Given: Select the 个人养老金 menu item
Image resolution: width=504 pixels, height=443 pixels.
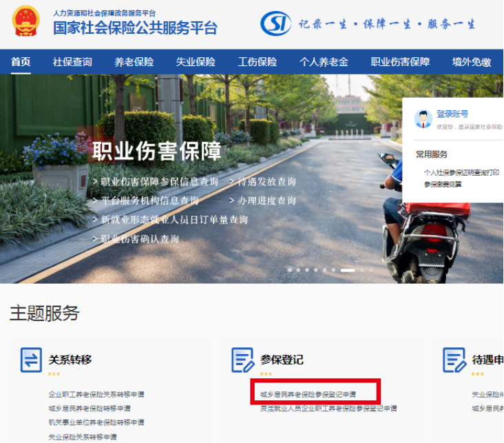Looking at the screenshot, I should [324, 62].
